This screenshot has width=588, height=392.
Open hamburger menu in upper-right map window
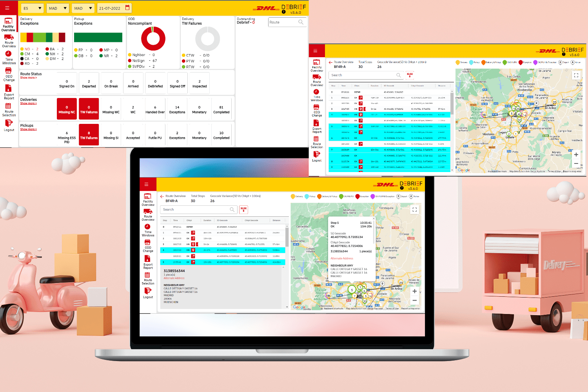[x=315, y=51]
